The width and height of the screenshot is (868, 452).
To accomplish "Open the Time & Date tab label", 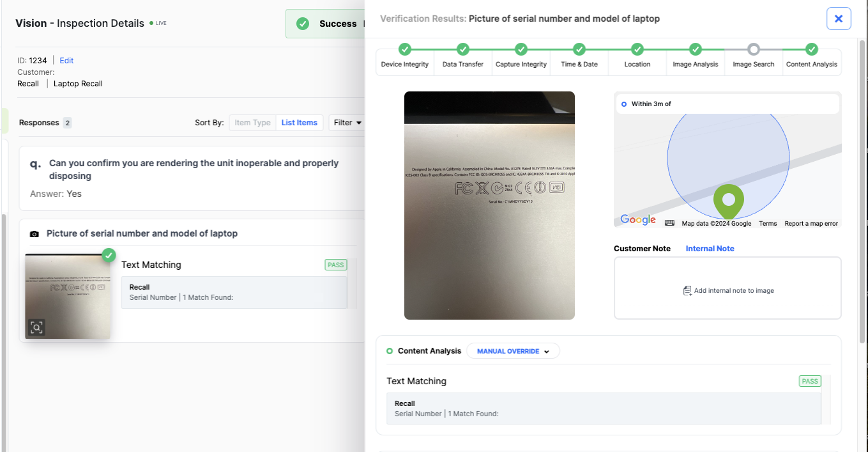I will pyautogui.click(x=579, y=64).
